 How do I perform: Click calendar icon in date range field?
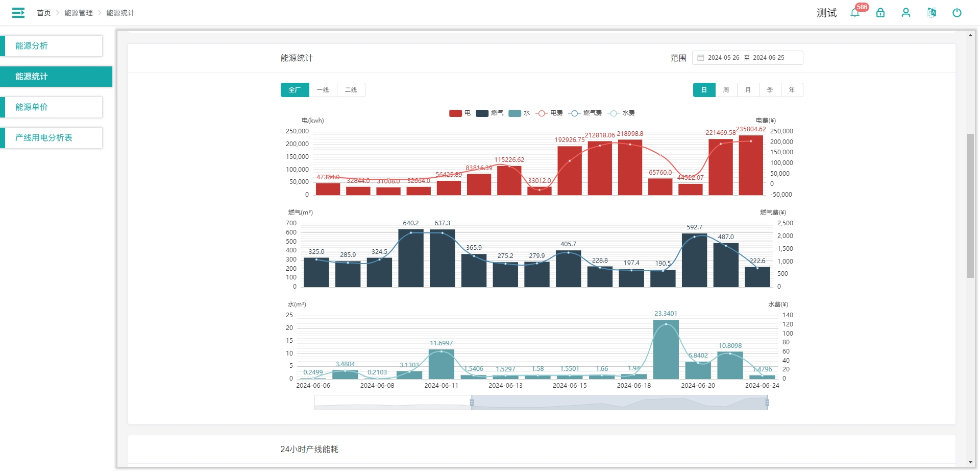pyautogui.click(x=701, y=58)
